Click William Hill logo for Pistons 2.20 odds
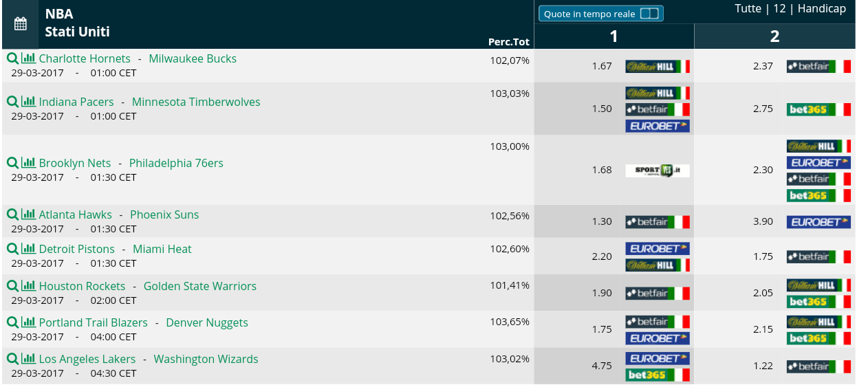868x385 pixels. [658, 265]
